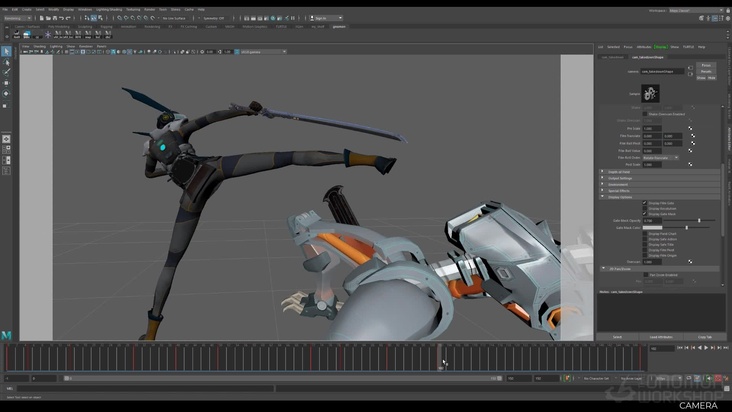
Task: Activate the Move tool in toolbox
Action: pyautogui.click(x=6, y=82)
